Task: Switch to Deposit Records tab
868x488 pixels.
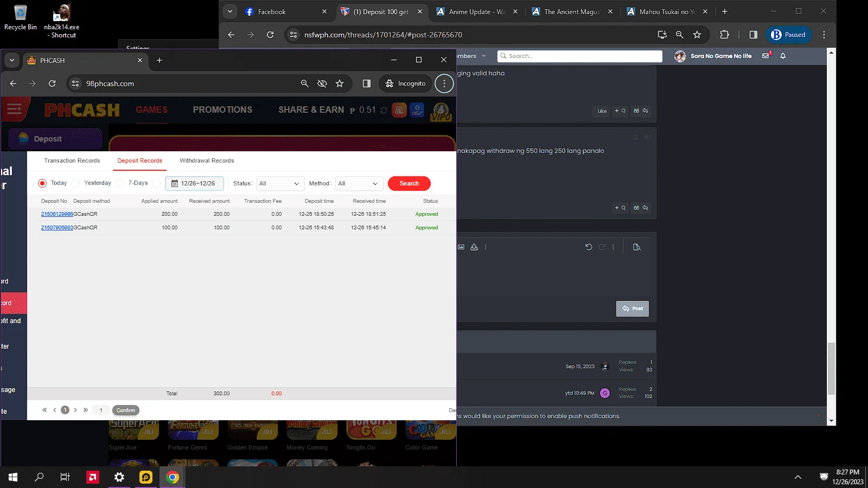Action: tap(140, 160)
